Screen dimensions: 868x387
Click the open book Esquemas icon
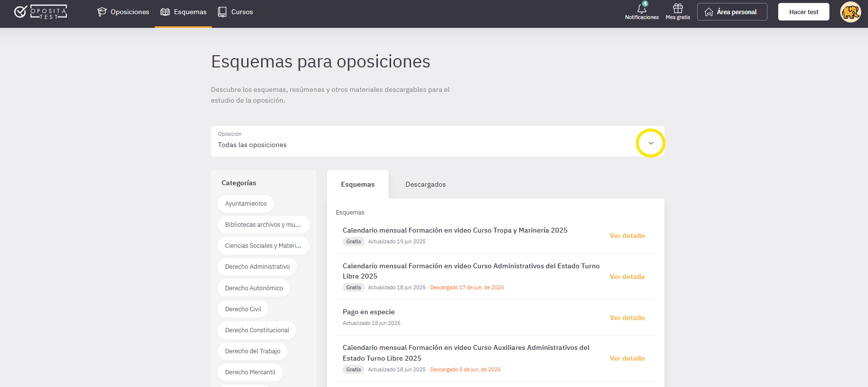tap(165, 12)
